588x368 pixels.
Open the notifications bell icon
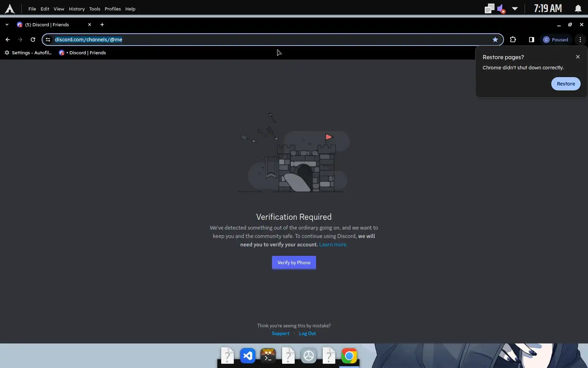[x=578, y=9]
